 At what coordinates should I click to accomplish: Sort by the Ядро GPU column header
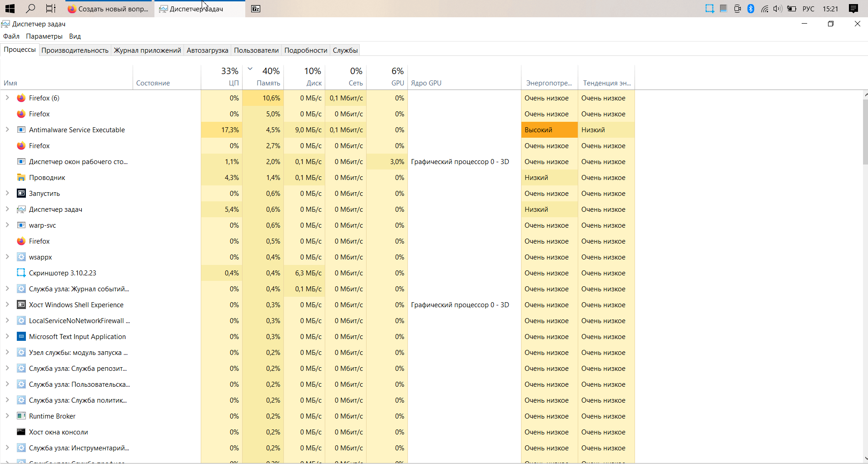click(464, 77)
